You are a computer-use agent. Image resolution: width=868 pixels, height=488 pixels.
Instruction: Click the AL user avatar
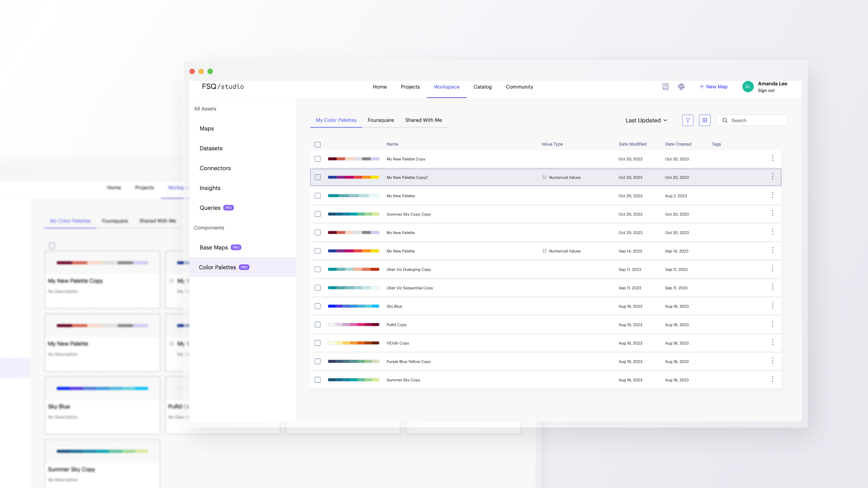748,87
